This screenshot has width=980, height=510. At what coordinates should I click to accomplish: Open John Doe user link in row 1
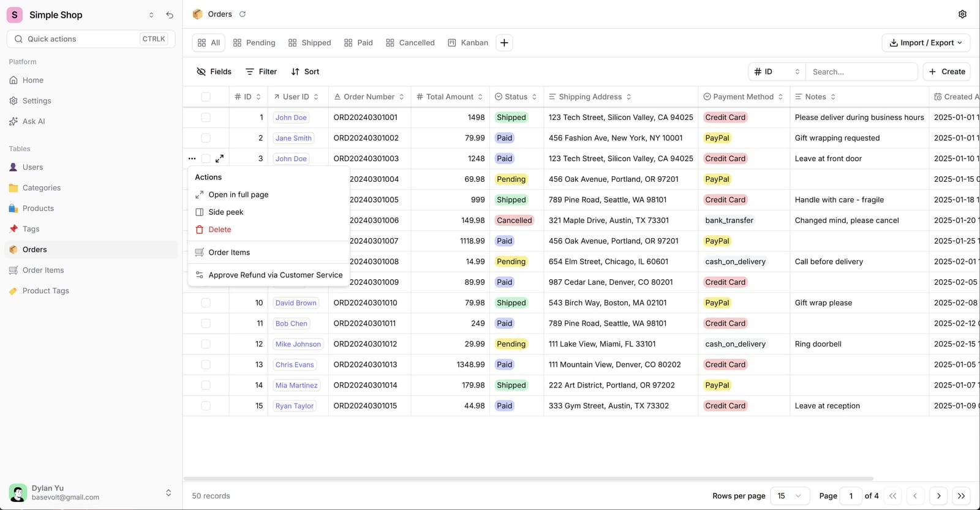[291, 118]
